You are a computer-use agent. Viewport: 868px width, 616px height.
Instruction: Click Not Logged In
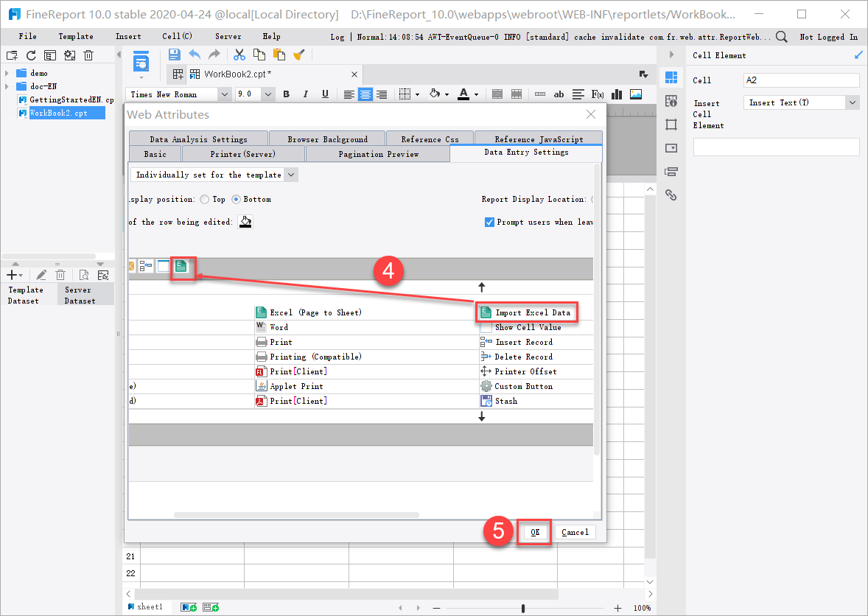829,37
